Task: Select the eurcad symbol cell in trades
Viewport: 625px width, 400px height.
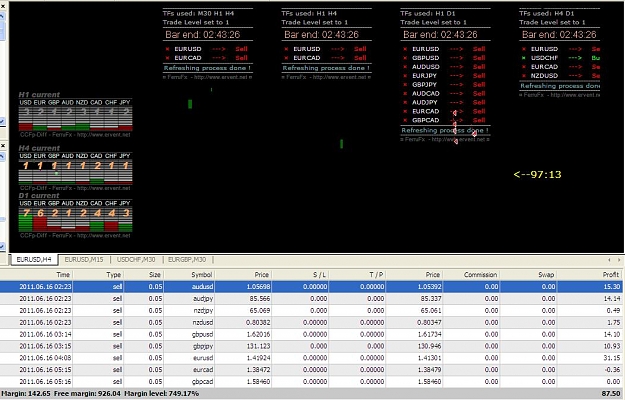Action: [203, 370]
